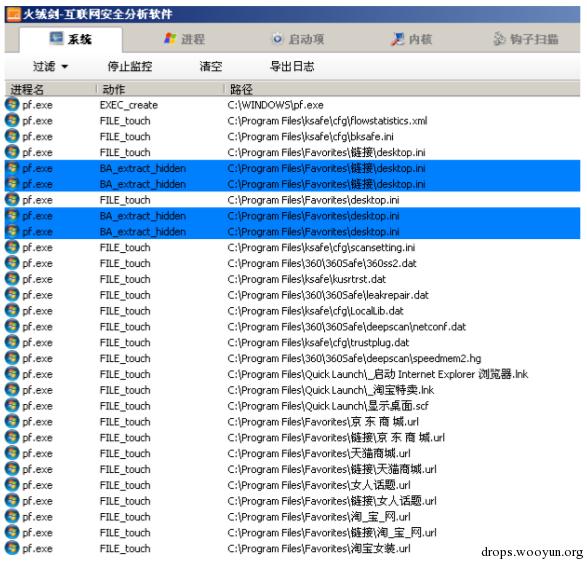Viewport: 587px width, 564px height.
Task: Click process icon beside flowstatistics.xml entry
Action: (x=12, y=120)
